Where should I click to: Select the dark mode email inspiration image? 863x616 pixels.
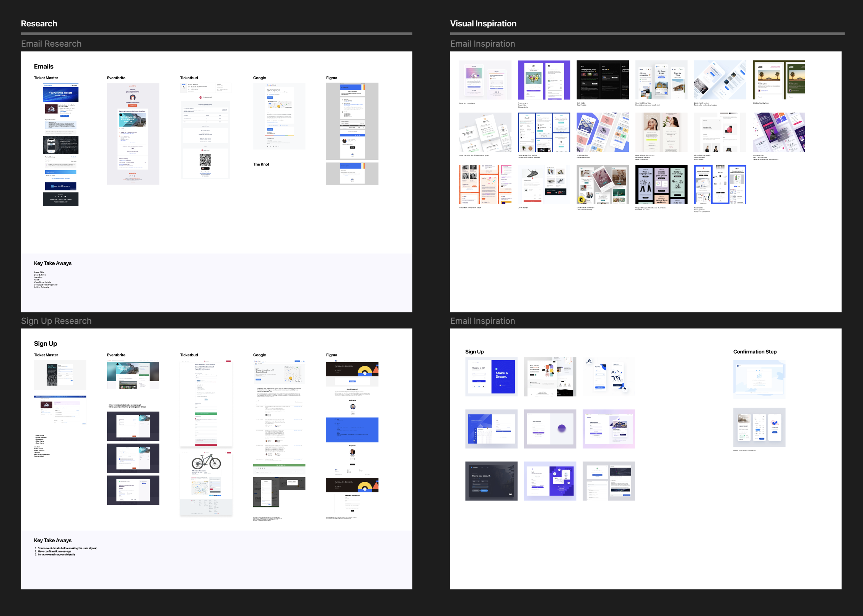[602, 80]
